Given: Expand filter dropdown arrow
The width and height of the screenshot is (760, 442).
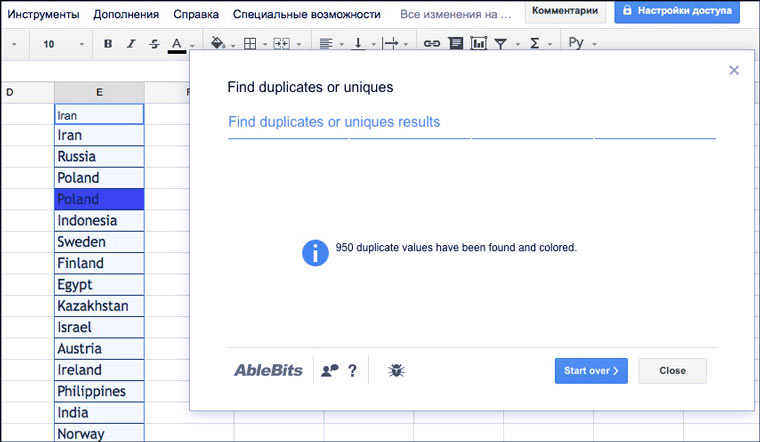Looking at the screenshot, I should (518, 44).
